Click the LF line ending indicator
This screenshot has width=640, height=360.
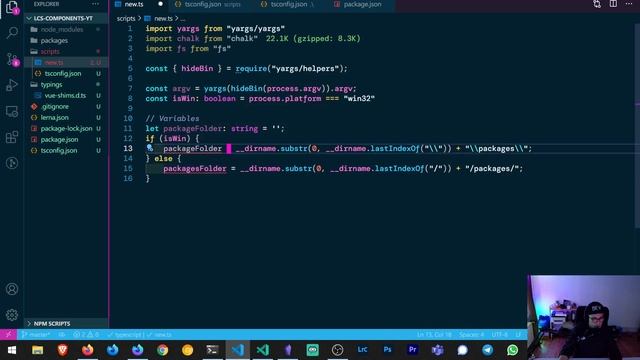pos(518,335)
